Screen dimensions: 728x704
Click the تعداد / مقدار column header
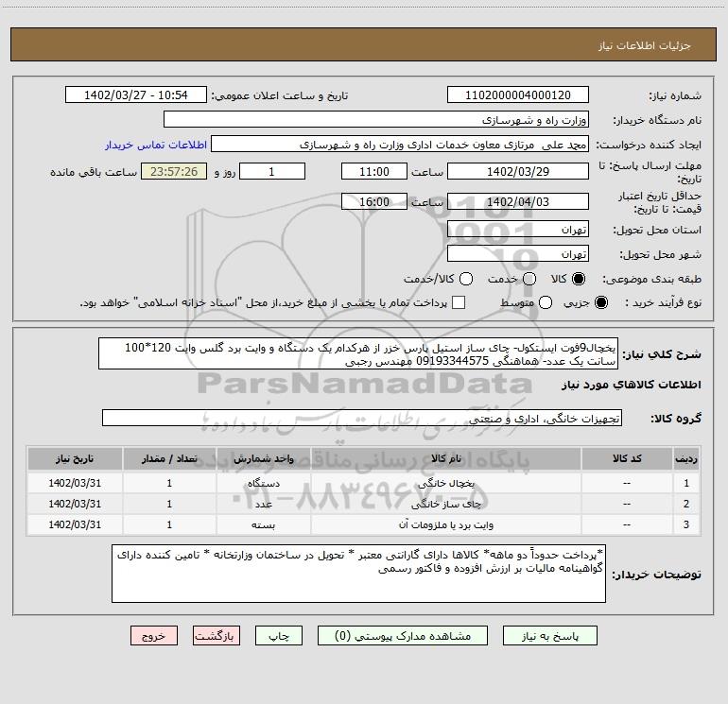point(169,458)
